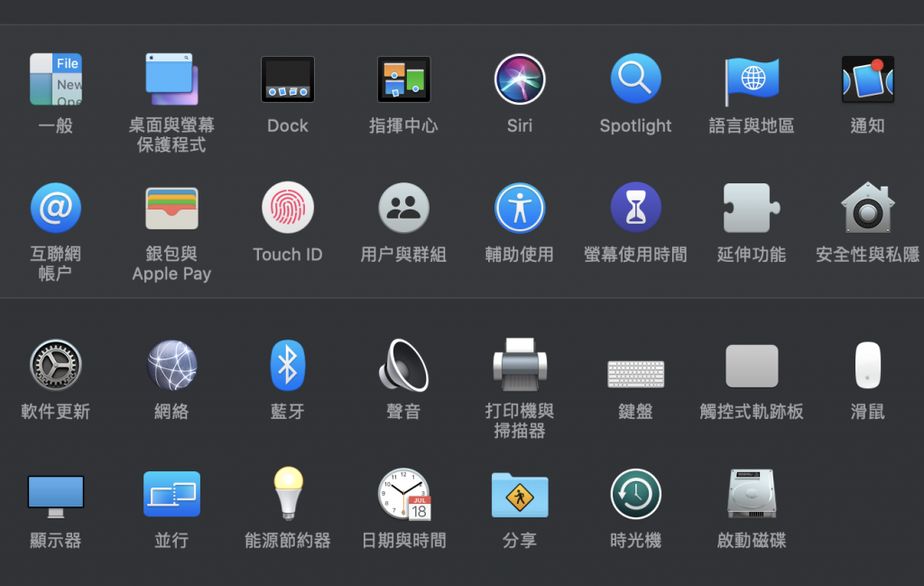Open 銀包與 Apple Pay icon

coord(171,208)
